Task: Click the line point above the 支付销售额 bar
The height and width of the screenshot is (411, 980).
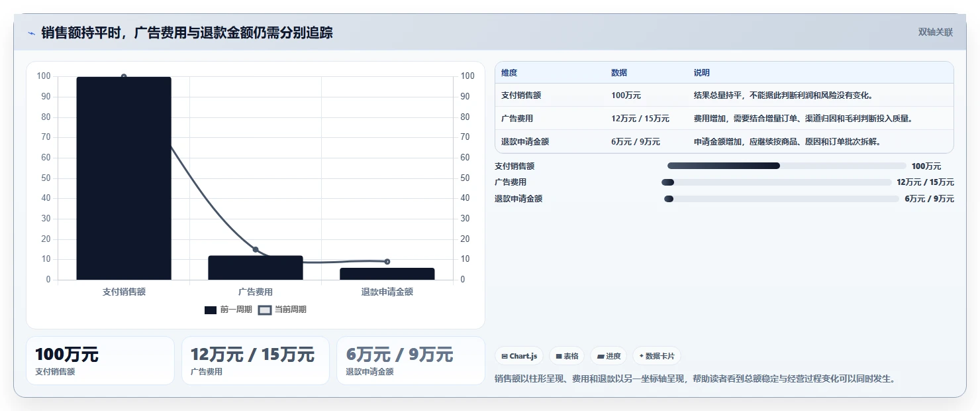Action: click(124, 77)
